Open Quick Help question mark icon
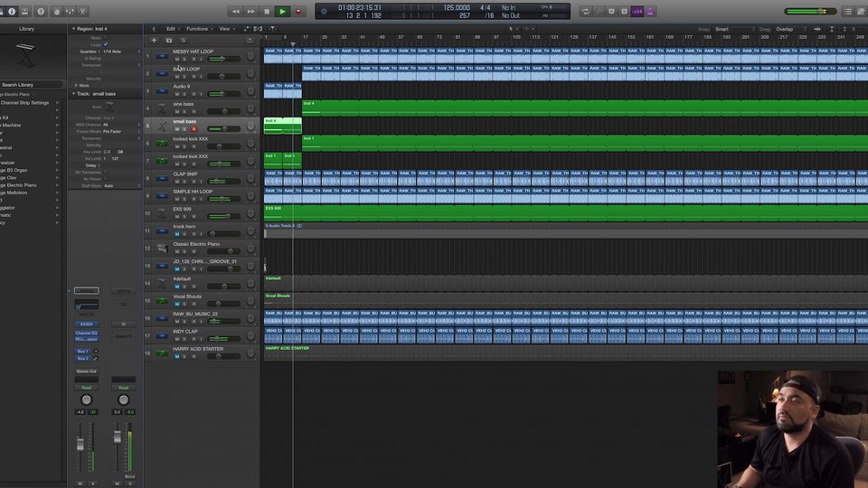 [41, 11]
